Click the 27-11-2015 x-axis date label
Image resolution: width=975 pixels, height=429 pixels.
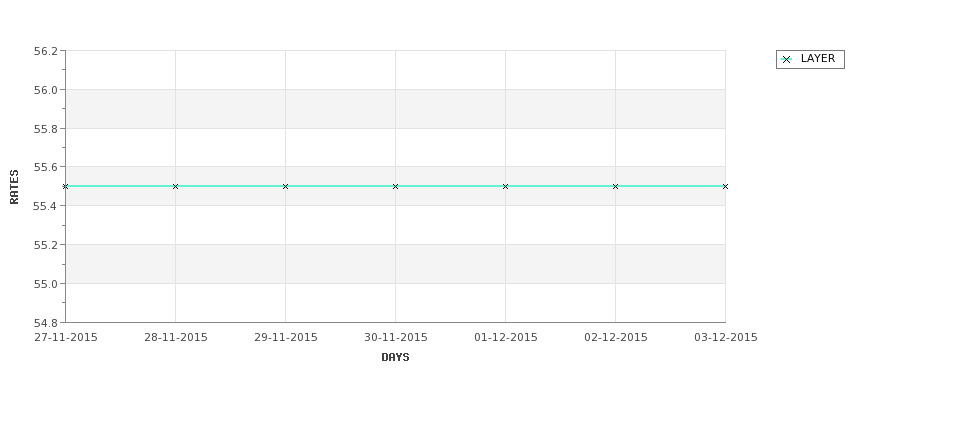point(66,338)
